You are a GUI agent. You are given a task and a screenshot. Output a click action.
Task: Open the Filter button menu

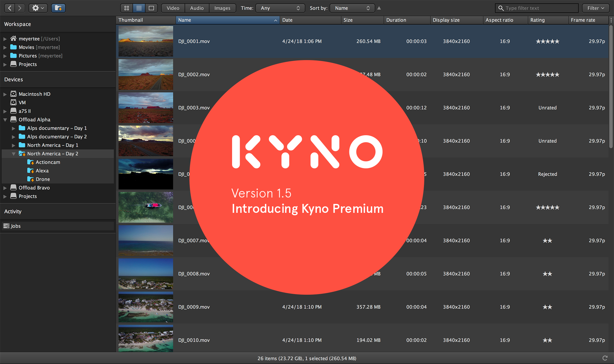tap(596, 8)
